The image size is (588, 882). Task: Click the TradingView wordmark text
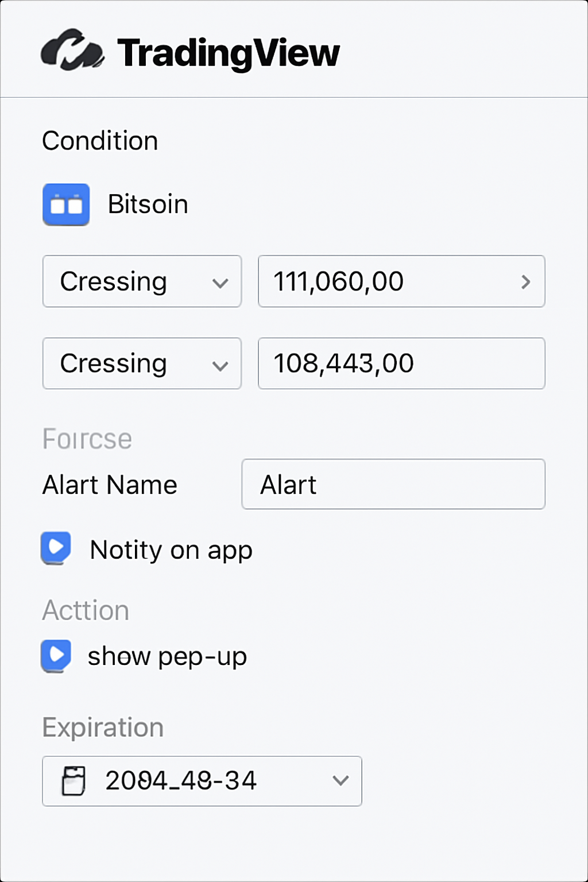tap(229, 53)
